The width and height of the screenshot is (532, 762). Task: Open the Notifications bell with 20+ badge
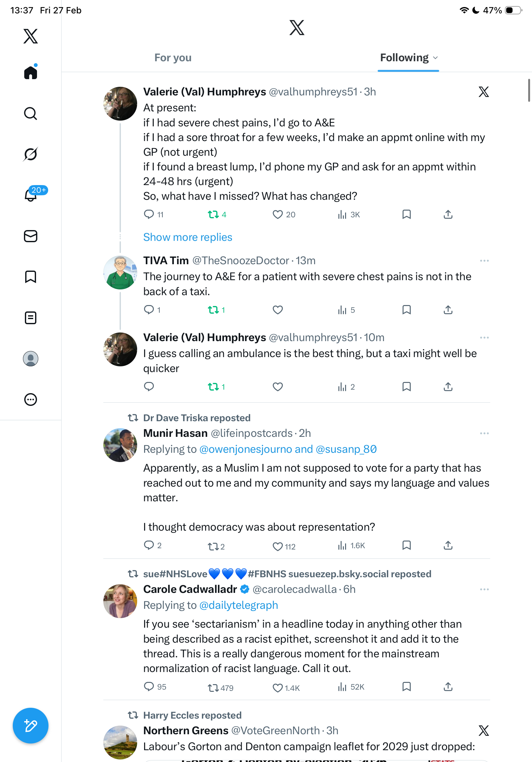tap(31, 195)
